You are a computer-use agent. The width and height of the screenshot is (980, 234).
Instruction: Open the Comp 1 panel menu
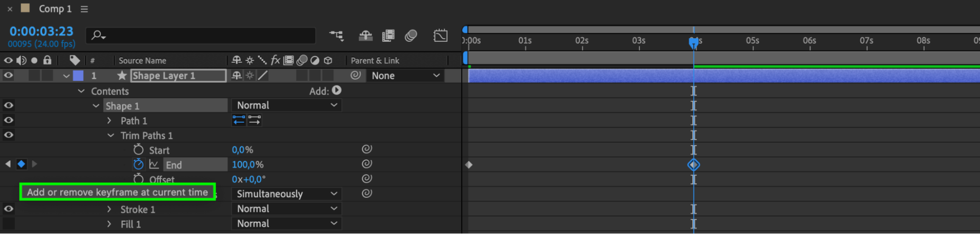pos(84,9)
